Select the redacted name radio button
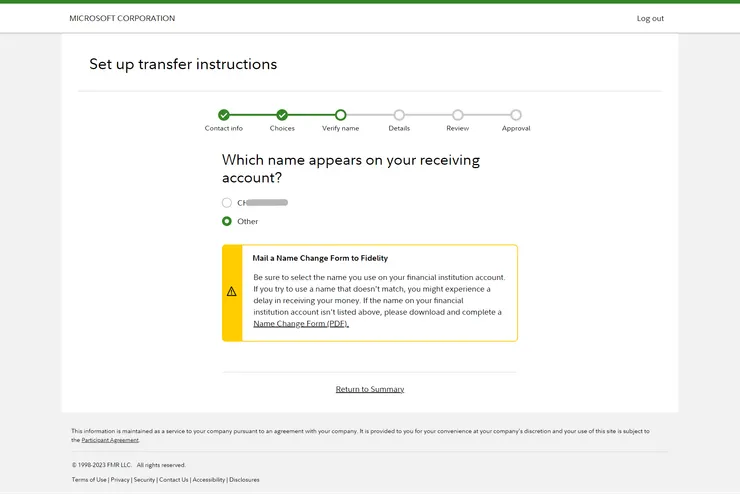The image size is (740, 494). pyautogui.click(x=227, y=203)
